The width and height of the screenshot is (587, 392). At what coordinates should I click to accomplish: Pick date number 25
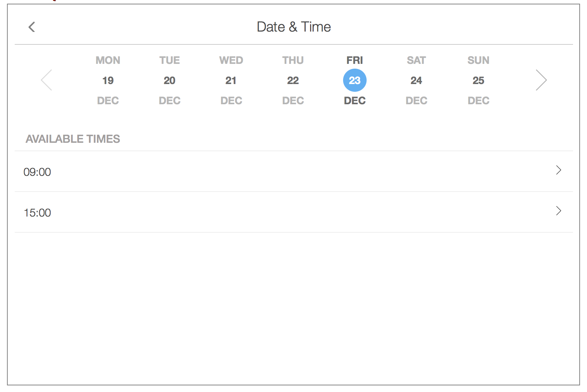coord(478,80)
